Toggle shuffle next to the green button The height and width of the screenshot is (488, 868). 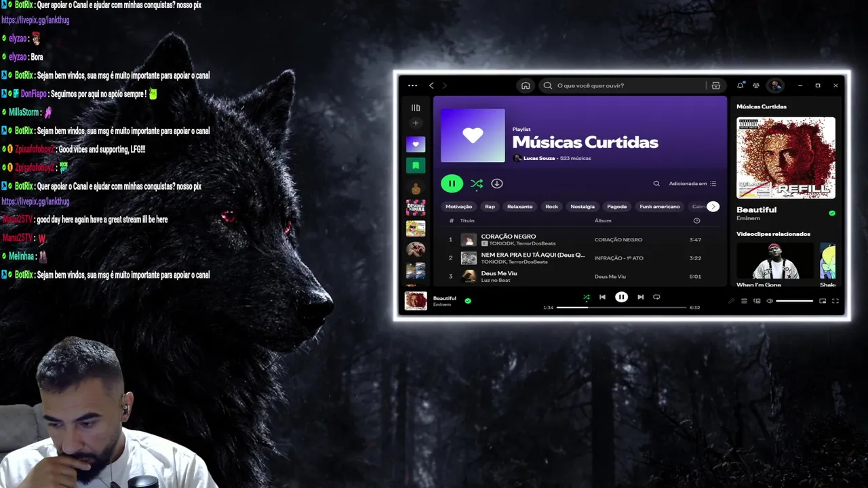(x=477, y=183)
